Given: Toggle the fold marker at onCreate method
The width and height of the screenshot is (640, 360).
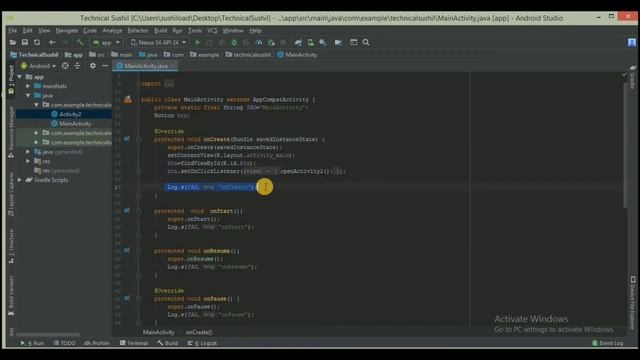Looking at the screenshot, I should pos(139,139).
